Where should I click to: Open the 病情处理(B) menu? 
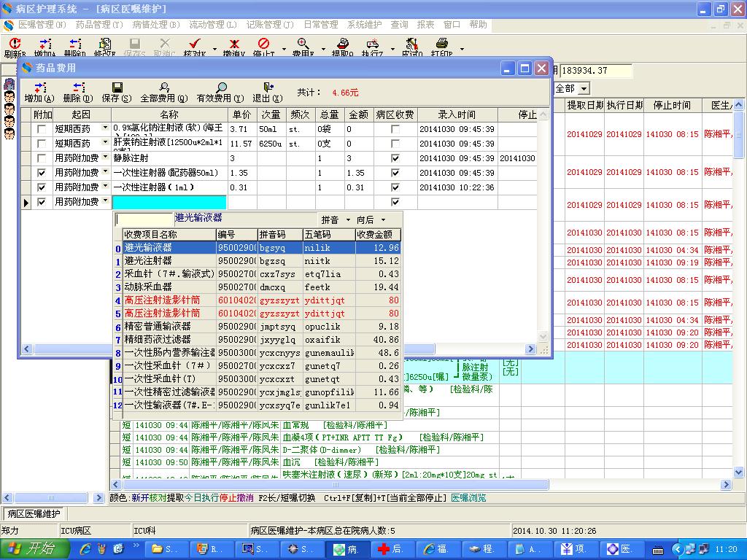click(x=156, y=25)
